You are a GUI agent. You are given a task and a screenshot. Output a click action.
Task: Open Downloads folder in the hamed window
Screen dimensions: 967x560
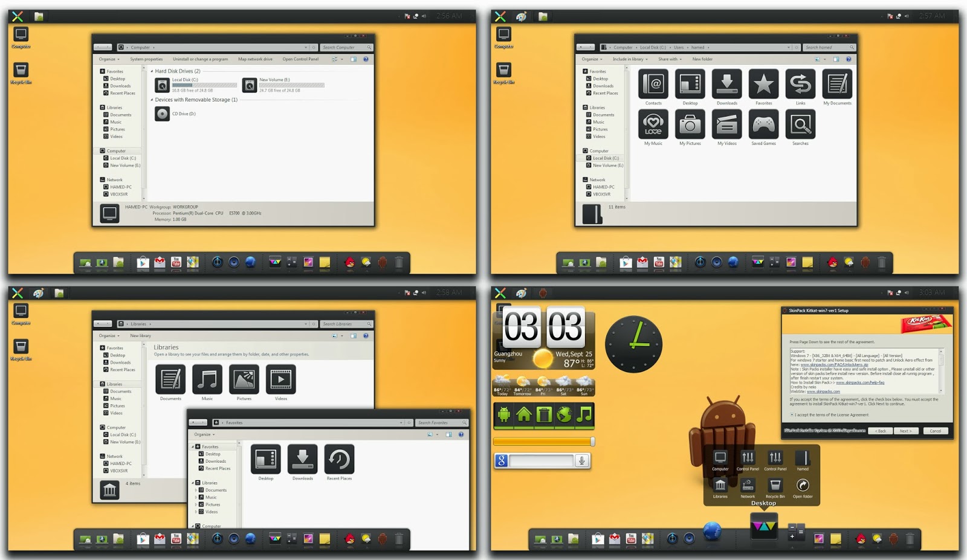point(727,84)
